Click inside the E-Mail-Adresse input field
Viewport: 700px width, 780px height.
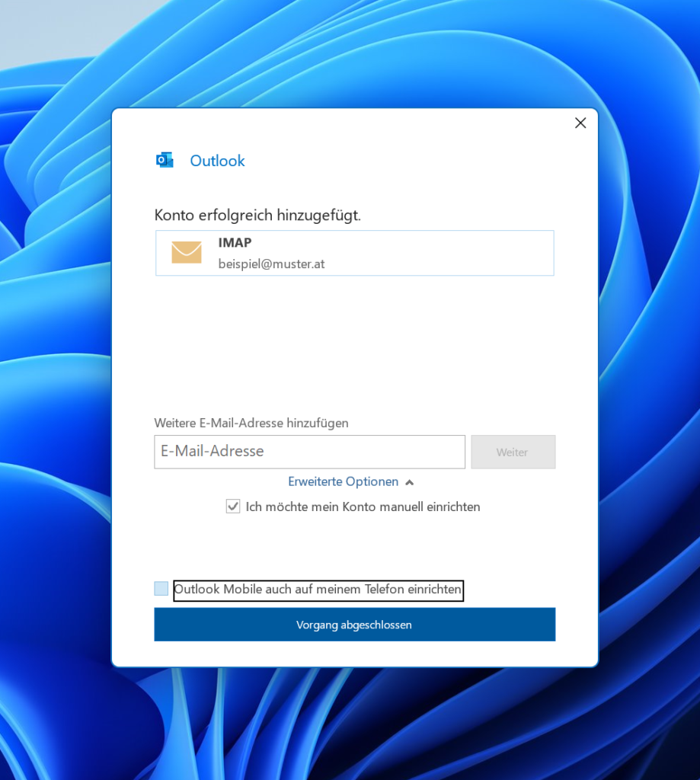pos(308,451)
